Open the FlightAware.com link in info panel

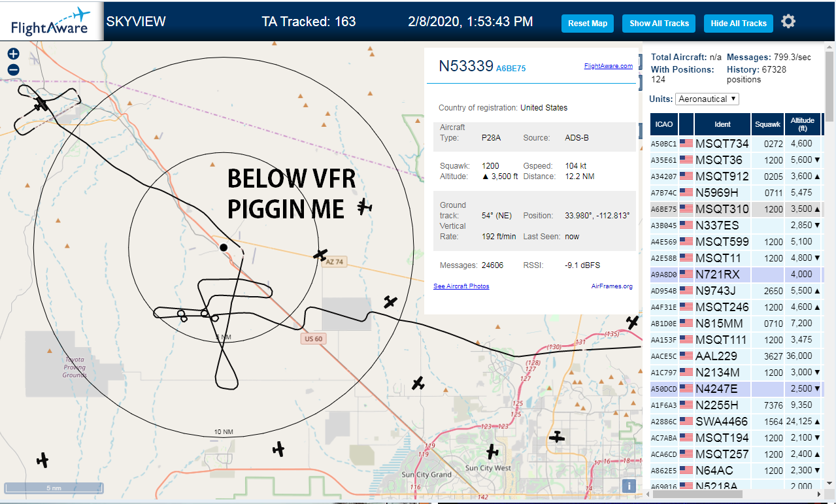coord(608,66)
